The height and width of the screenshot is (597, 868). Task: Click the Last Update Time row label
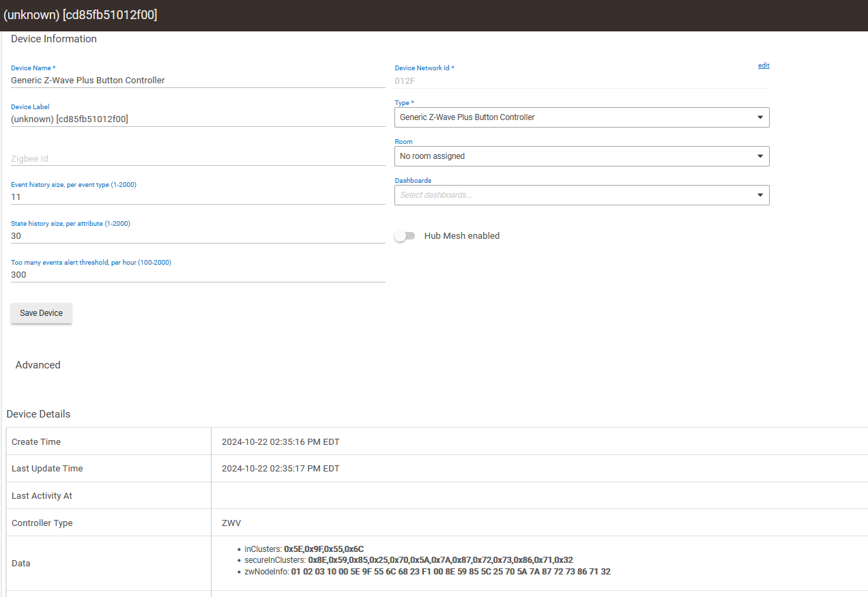click(47, 469)
